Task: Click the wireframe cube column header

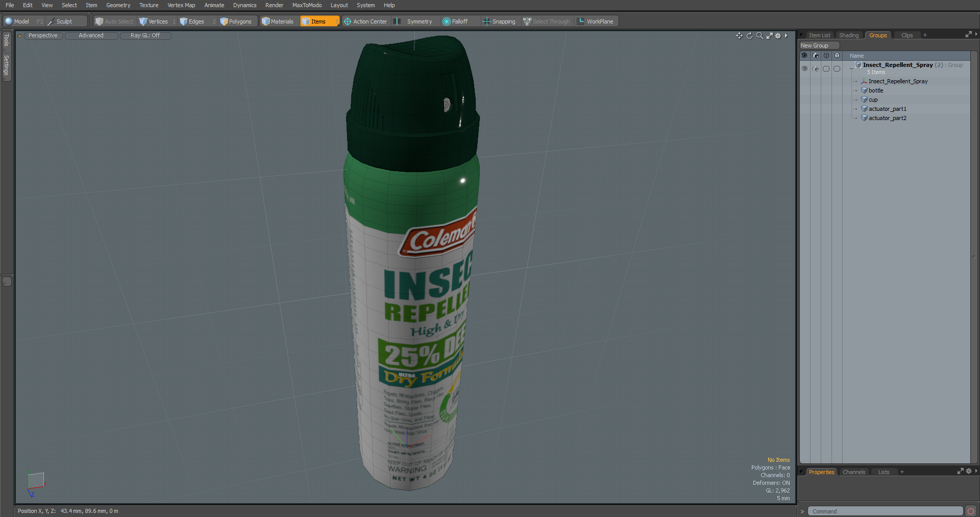Action: 826,56
